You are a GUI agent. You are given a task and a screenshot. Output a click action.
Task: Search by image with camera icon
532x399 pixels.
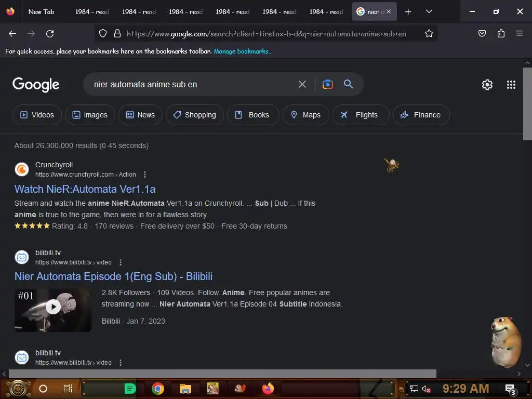(x=327, y=84)
